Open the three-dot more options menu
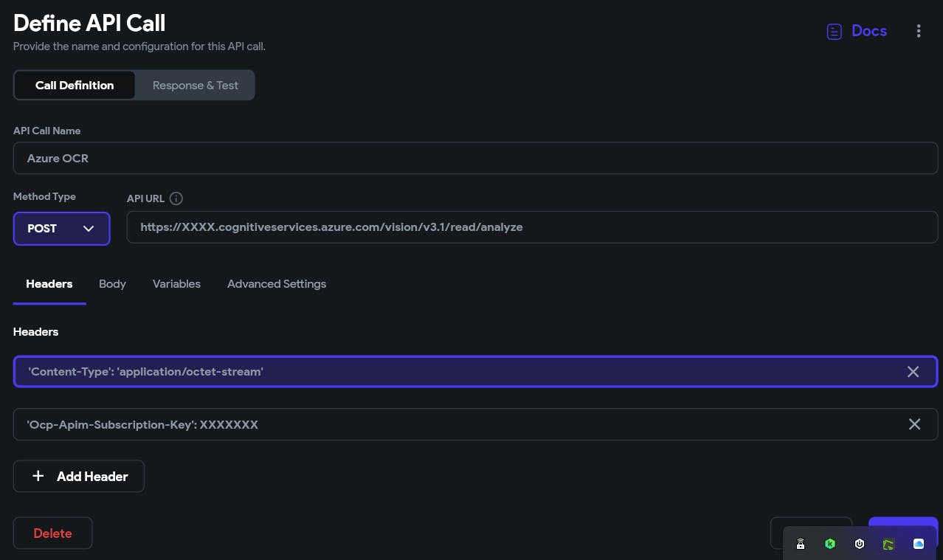This screenshot has height=560, width=943. coord(919,31)
